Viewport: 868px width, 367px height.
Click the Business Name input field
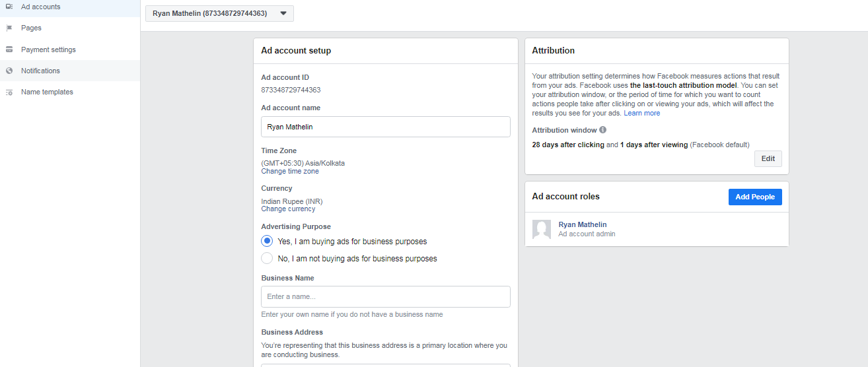pos(386,296)
